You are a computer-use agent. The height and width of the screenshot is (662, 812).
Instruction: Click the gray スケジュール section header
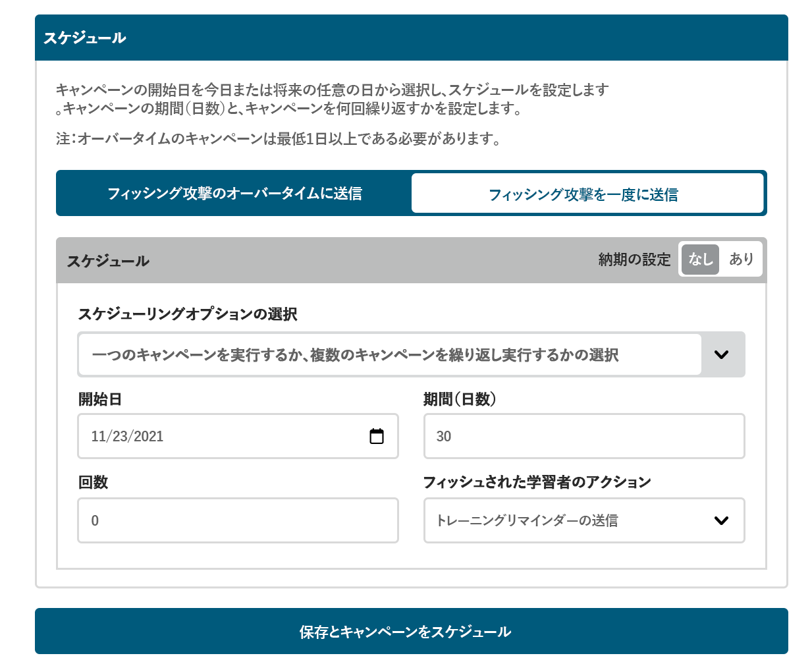click(109, 261)
